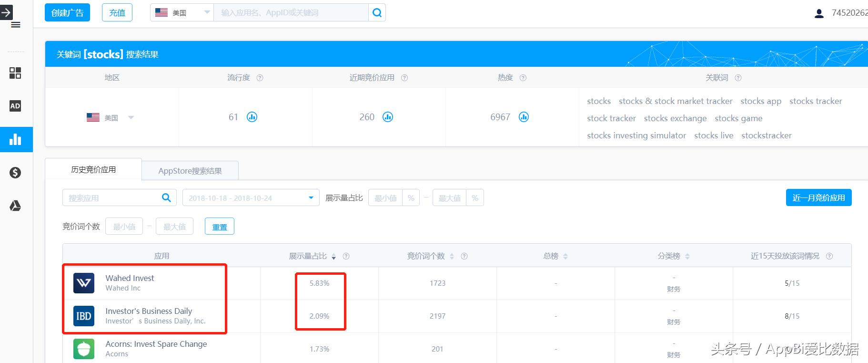Open related keyword 'stock tracker'
This screenshot has height=363, width=868.
[x=611, y=118]
